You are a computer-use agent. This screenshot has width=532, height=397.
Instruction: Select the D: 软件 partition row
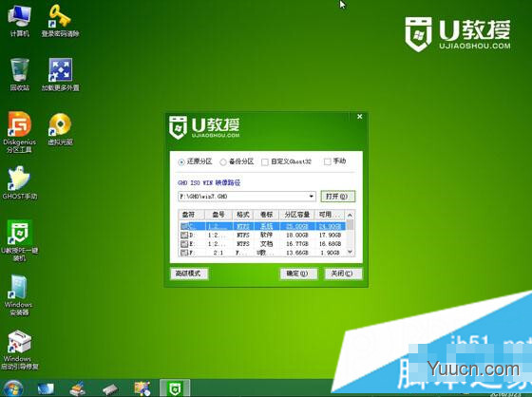click(262, 235)
